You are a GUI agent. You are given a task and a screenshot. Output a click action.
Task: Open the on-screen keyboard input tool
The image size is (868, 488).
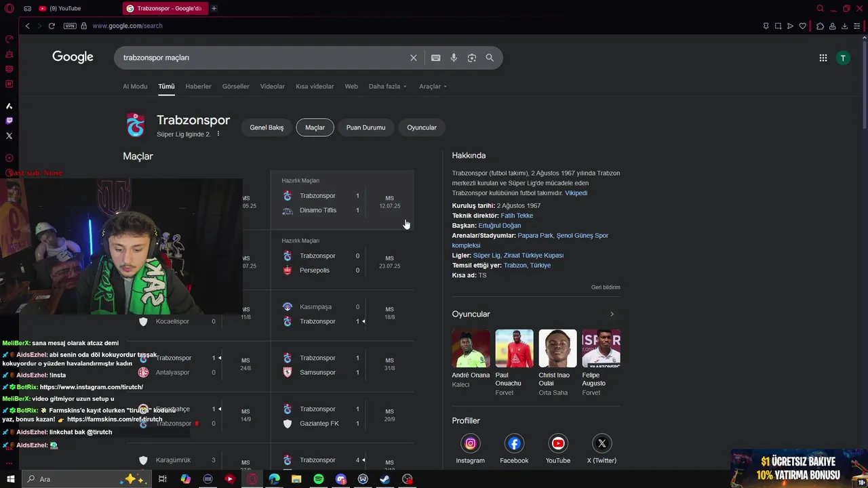436,58
